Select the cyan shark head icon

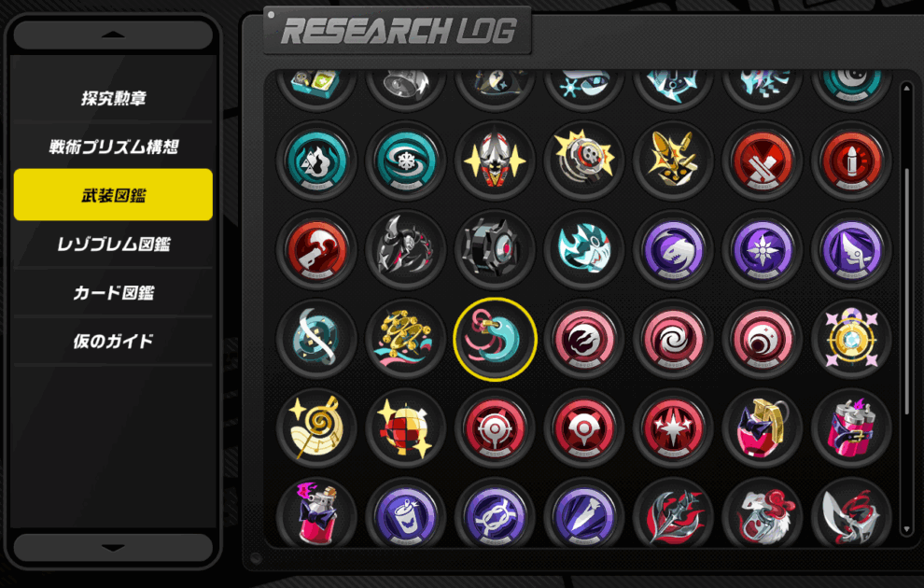584,250
